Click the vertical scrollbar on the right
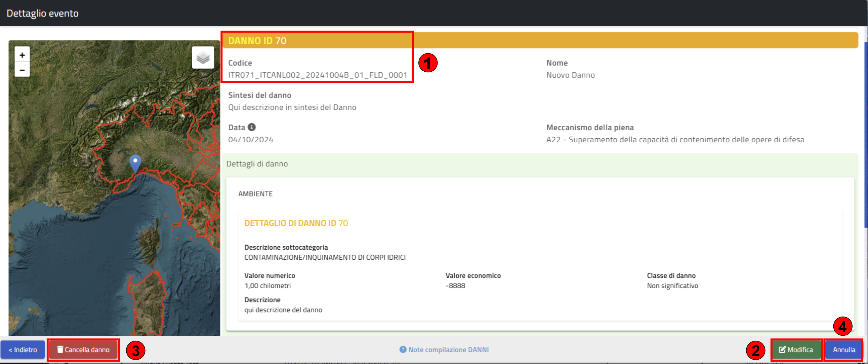Screen dimensions: 868x364 tap(865, 135)
